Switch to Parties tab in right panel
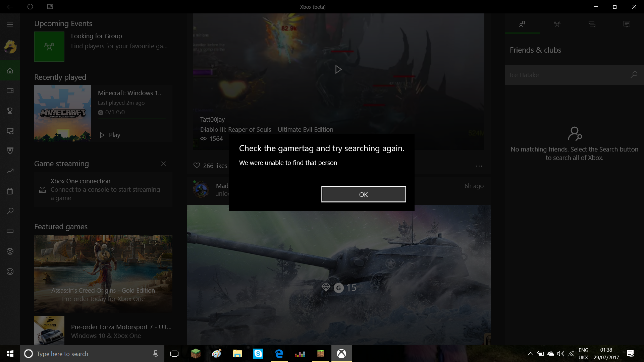644x362 pixels. click(557, 24)
